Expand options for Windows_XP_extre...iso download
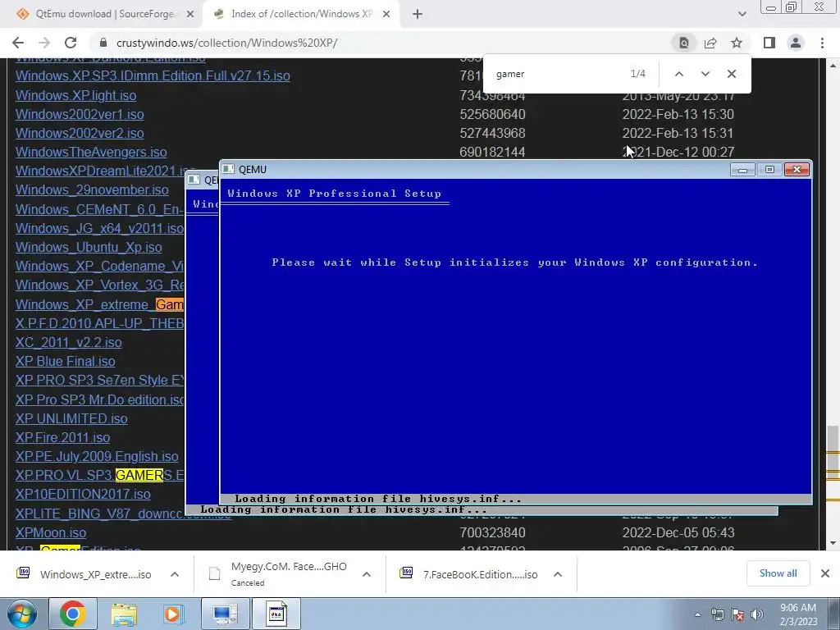This screenshot has width=840, height=630. coord(175,574)
